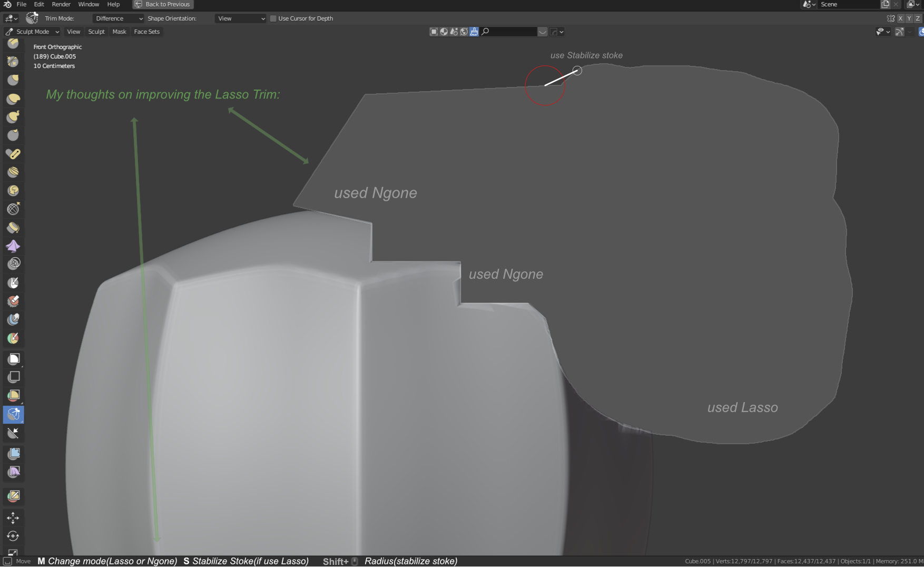Select the Line Project tool
This screenshot has width=924, height=567.
point(13,433)
